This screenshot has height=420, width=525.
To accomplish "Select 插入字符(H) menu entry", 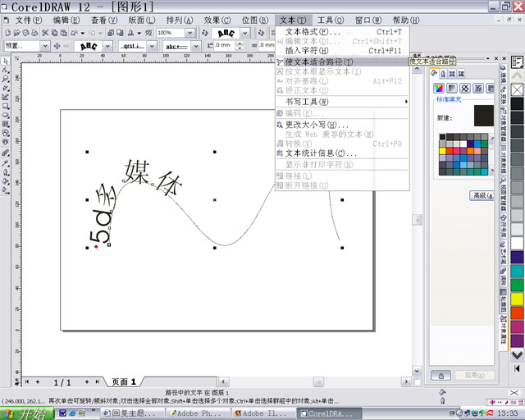I will click(x=342, y=51).
